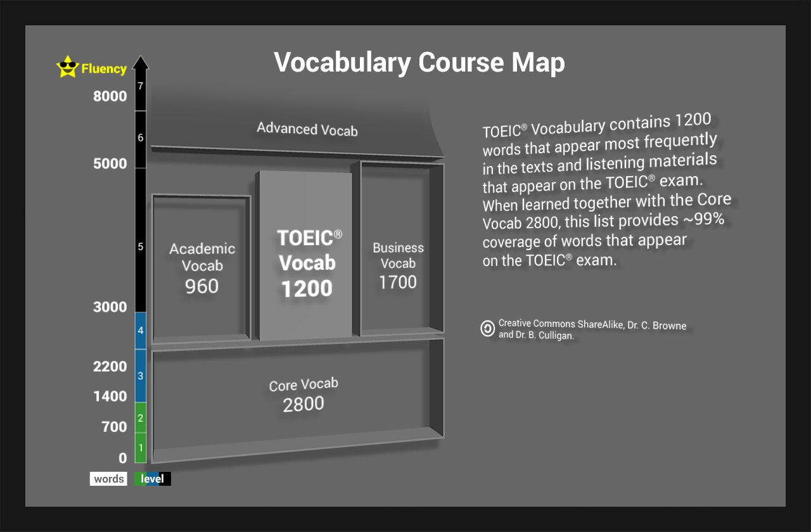
Task: Click the 5000 words axis label
Action: tap(110, 164)
